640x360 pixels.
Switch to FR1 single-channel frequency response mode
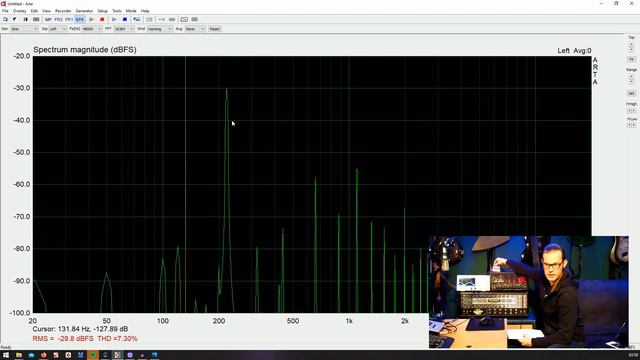pyautogui.click(x=69, y=20)
